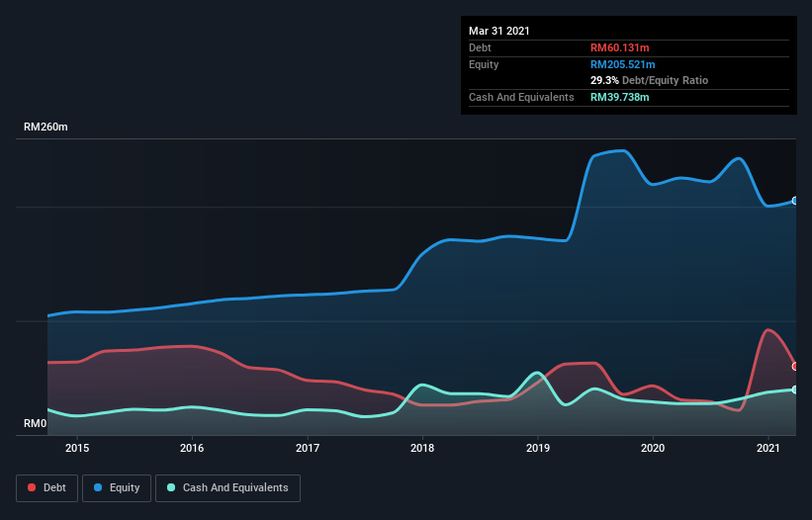The image size is (812, 520).
Task: Click the RM39.738m cash value
Action: pyautogui.click(x=620, y=97)
